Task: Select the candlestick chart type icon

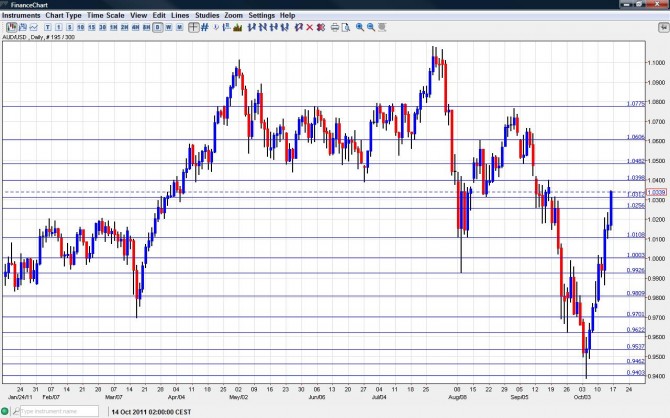Action: (x=12, y=27)
